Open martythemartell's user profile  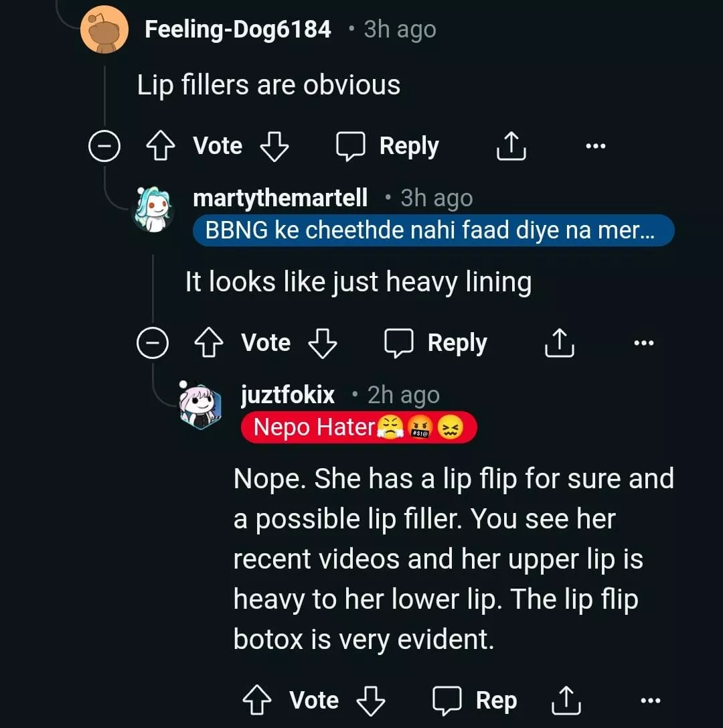click(x=280, y=198)
